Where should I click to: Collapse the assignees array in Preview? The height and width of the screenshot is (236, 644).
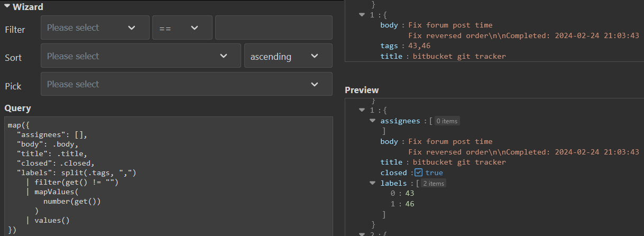pos(373,121)
